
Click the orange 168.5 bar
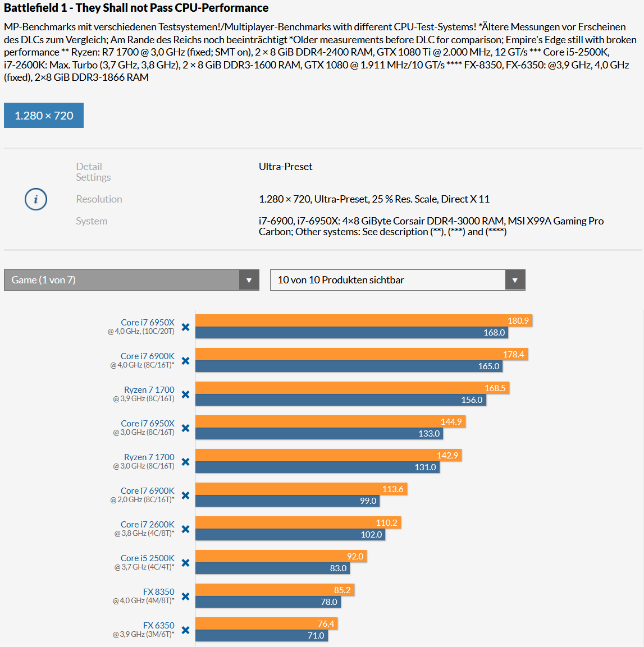click(x=352, y=388)
